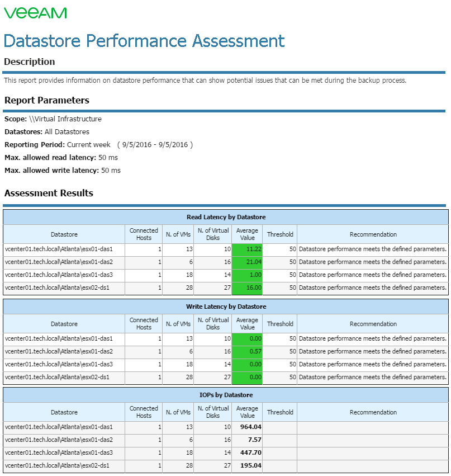Viewport: 451px width, 476px height.
Task: Click the IOPs average value 195.04
Action: [250, 466]
